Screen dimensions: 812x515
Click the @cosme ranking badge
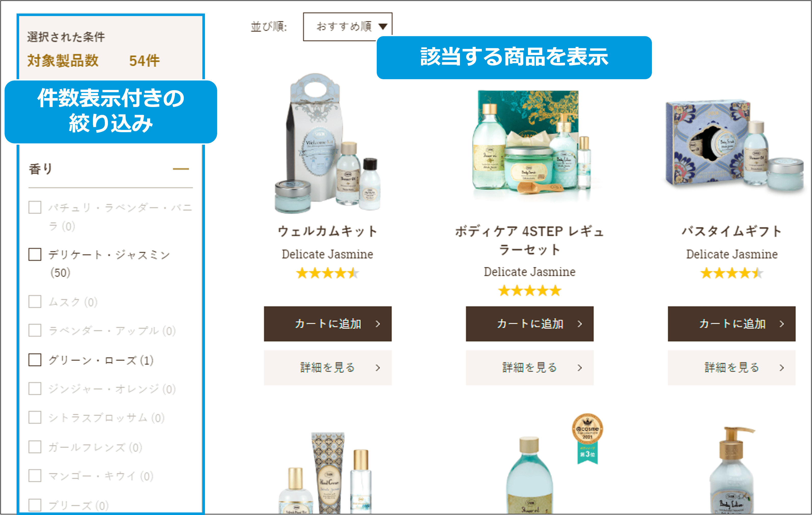(x=587, y=438)
